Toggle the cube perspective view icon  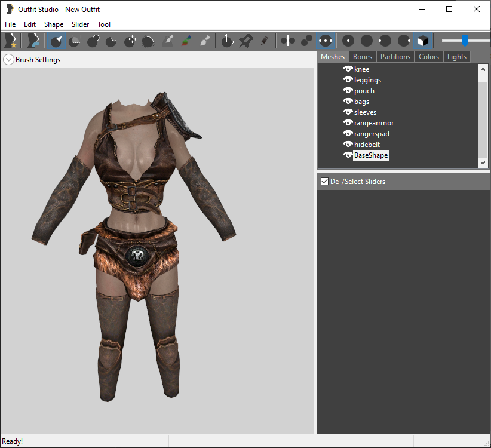[x=423, y=41]
